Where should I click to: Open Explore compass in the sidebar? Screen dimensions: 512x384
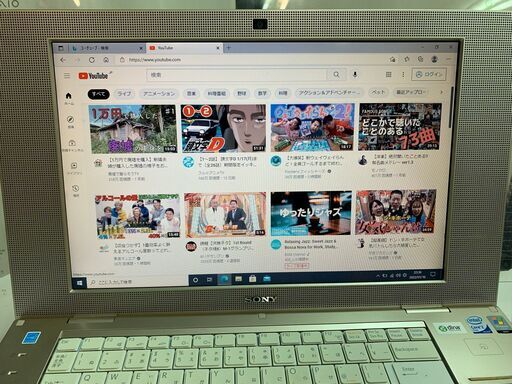click(70, 122)
